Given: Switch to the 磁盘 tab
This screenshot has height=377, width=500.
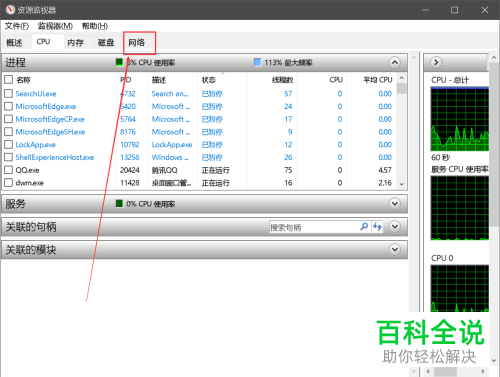Looking at the screenshot, I should (x=106, y=43).
